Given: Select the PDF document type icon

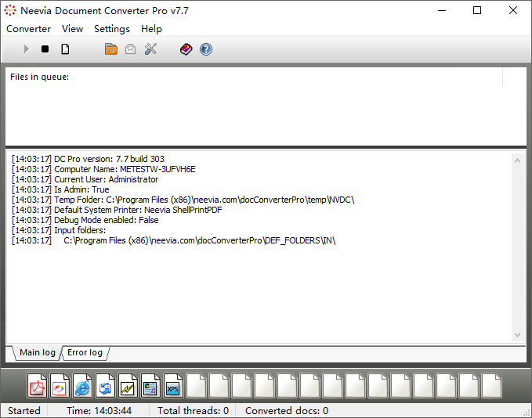Looking at the screenshot, I should pyautogui.click(x=38, y=385).
